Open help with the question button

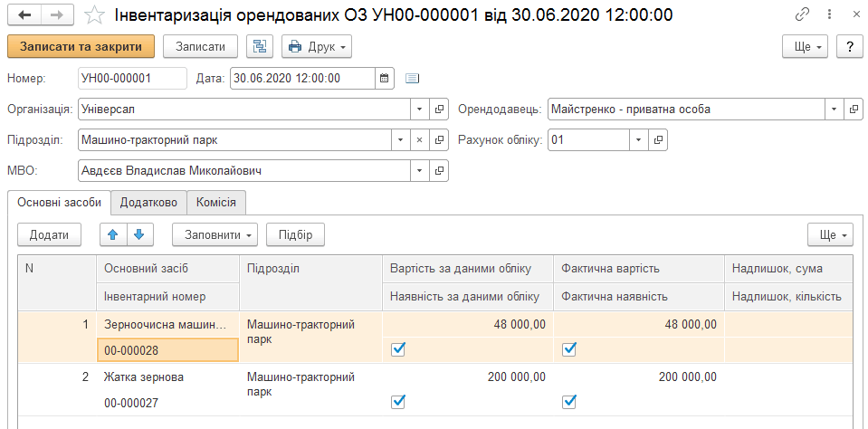coord(850,46)
